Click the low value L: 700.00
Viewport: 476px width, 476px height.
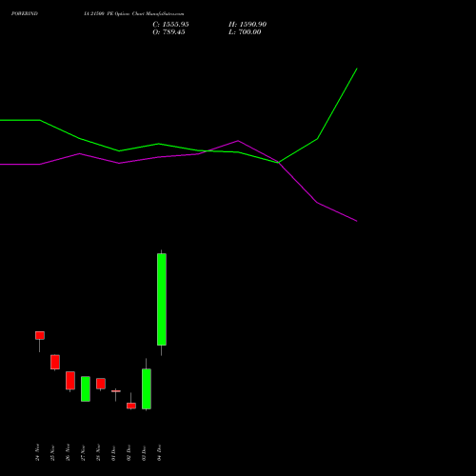(245, 32)
